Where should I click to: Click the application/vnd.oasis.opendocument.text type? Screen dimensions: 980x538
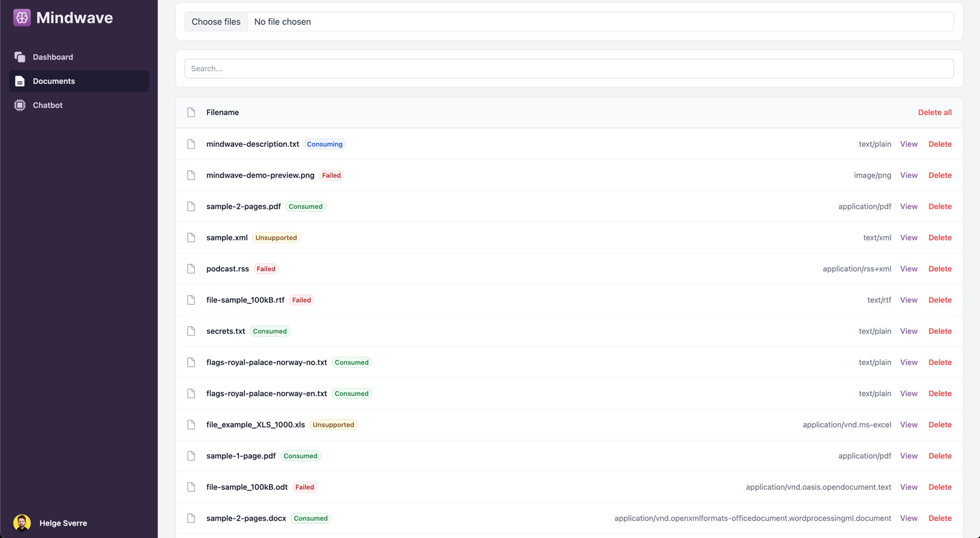[x=818, y=487]
